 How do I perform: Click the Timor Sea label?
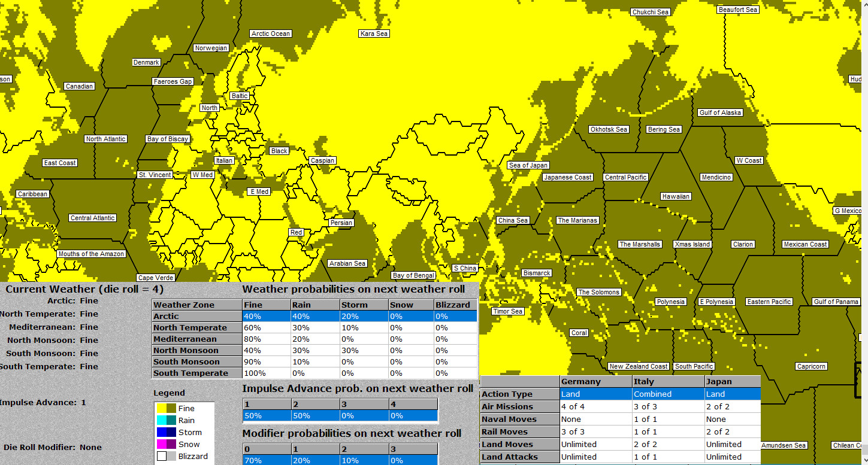(x=508, y=311)
